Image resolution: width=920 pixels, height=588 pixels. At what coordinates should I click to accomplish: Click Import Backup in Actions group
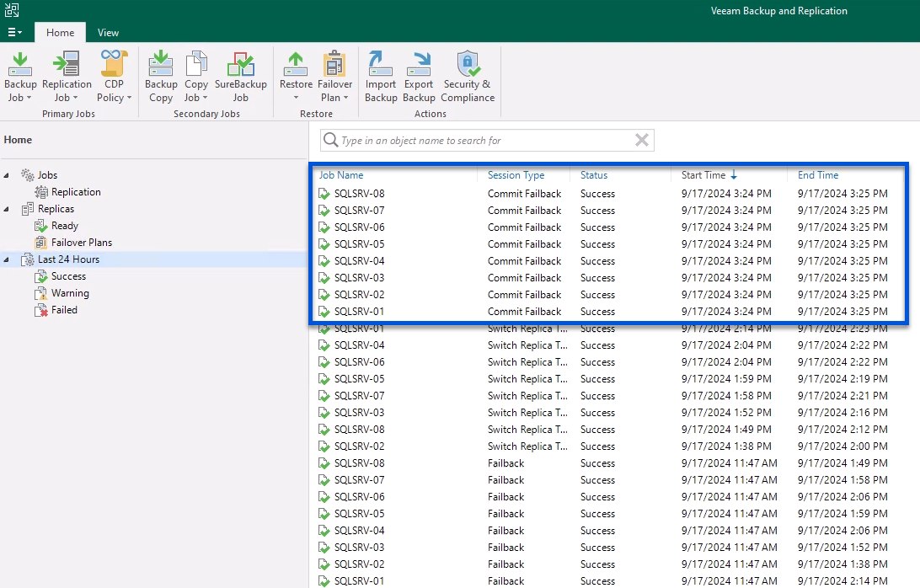(x=381, y=66)
